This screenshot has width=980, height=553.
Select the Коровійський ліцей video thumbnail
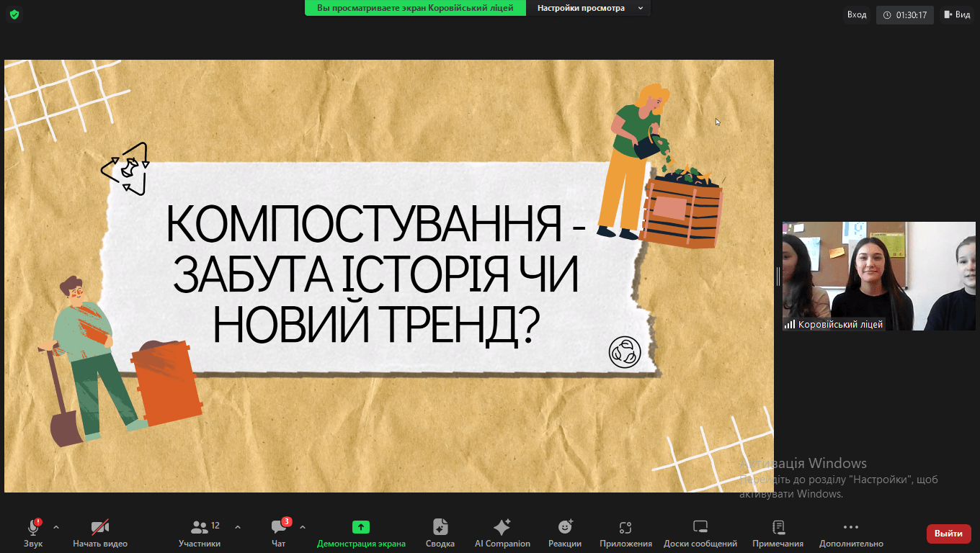click(x=878, y=276)
